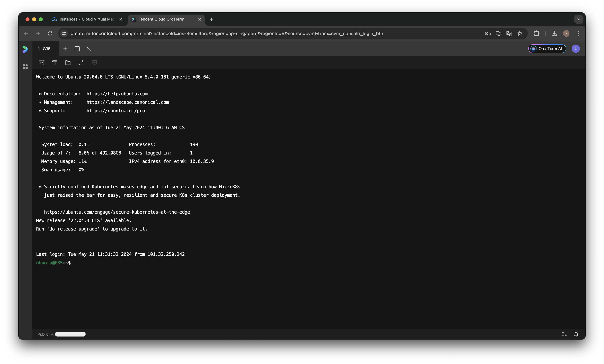This screenshot has width=604, height=364.
Task: Open the file download icon in status bar
Action: tap(564, 334)
